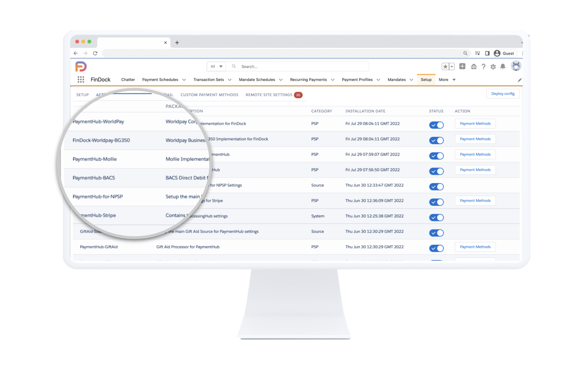The height and width of the screenshot is (367, 588).
Task: Click the red 20 notification badge
Action: pyautogui.click(x=298, y=95)
